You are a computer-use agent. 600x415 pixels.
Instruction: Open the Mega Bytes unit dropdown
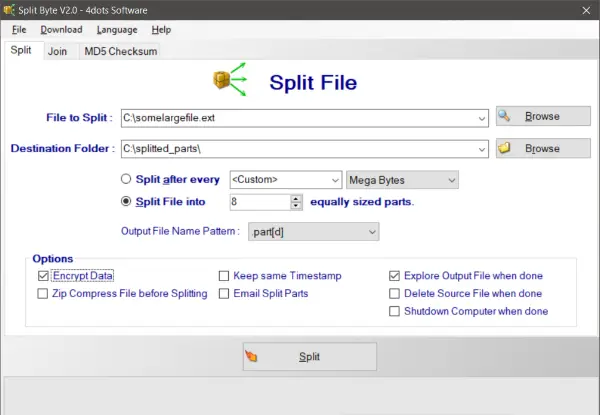click(402, 180)
